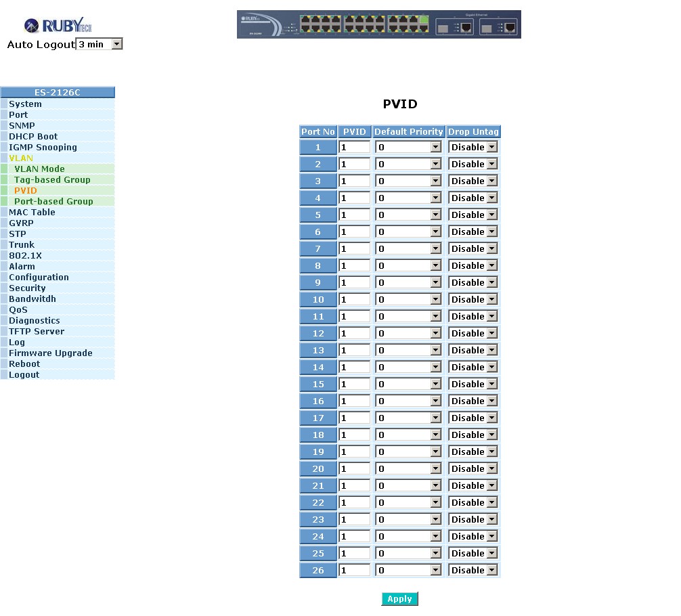The image size is (681, 616).
Task: Open the SNMP menu item
Action: (x=22, y=125)
